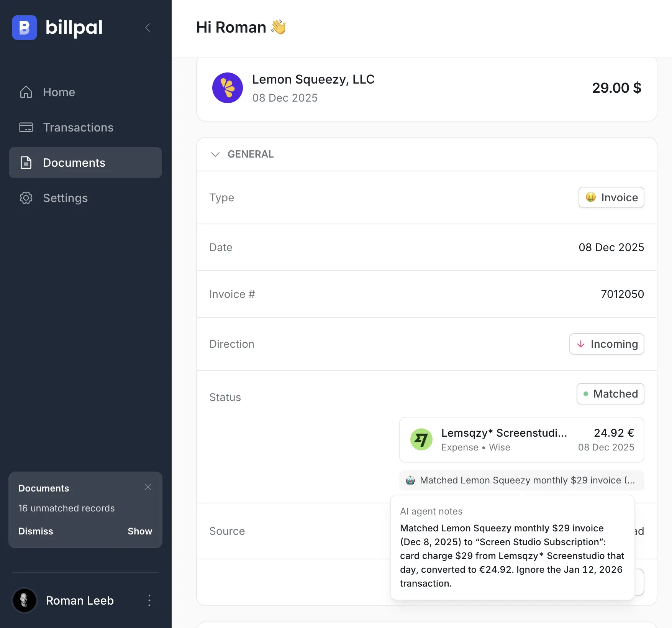Click the Transactions card icon
The image size is (672, 628).
point(26,127)
